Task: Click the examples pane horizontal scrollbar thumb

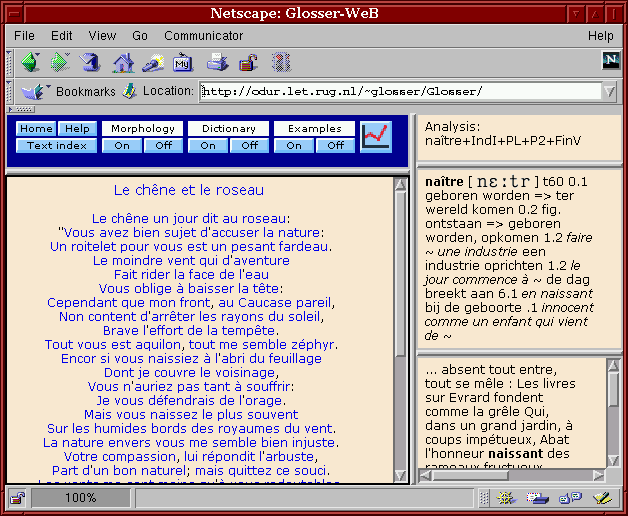Action: coord(471,476)
